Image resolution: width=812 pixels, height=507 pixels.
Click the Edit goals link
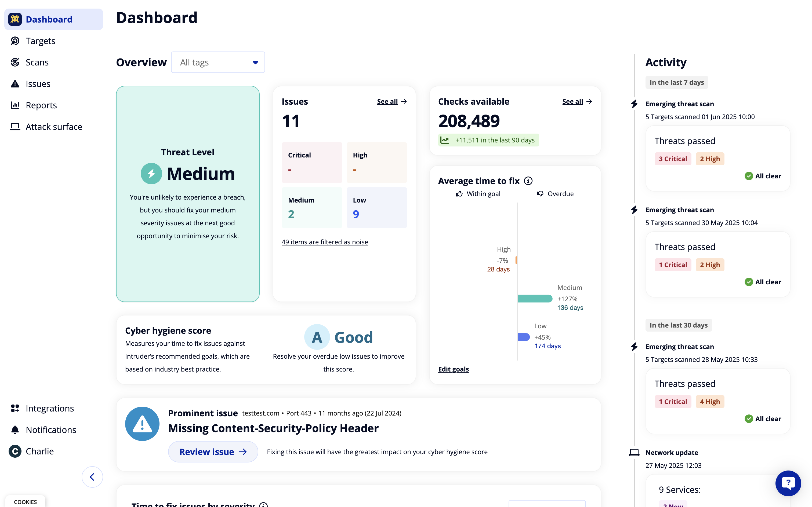click(453, 369)
